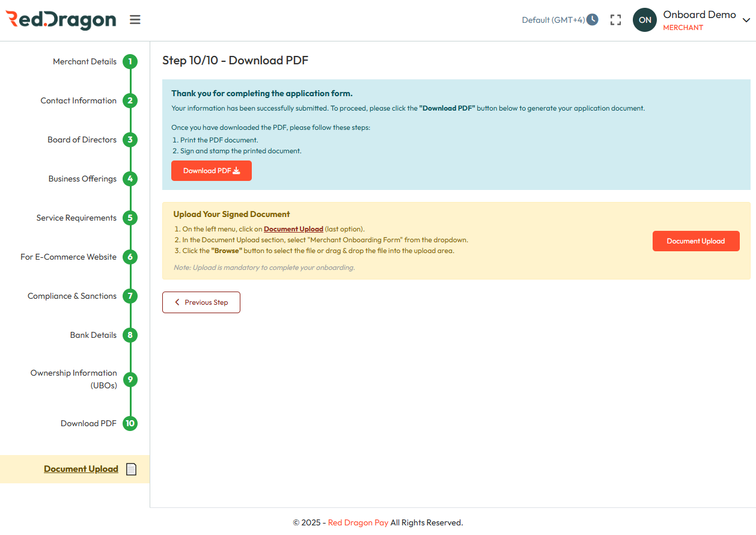Go back with Previous Step button
Viewport: 756px width, 535px height.
tap(201, 302)
